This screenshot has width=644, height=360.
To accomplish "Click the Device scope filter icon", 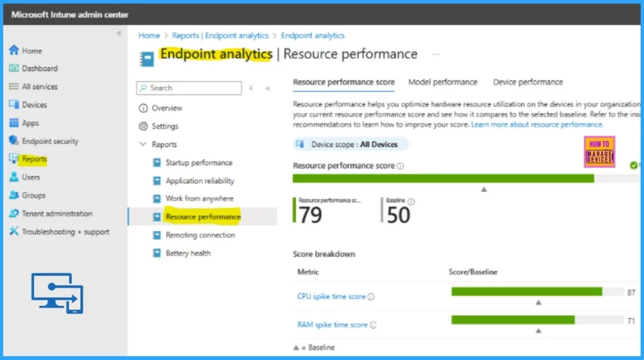I will pos(300,144).
